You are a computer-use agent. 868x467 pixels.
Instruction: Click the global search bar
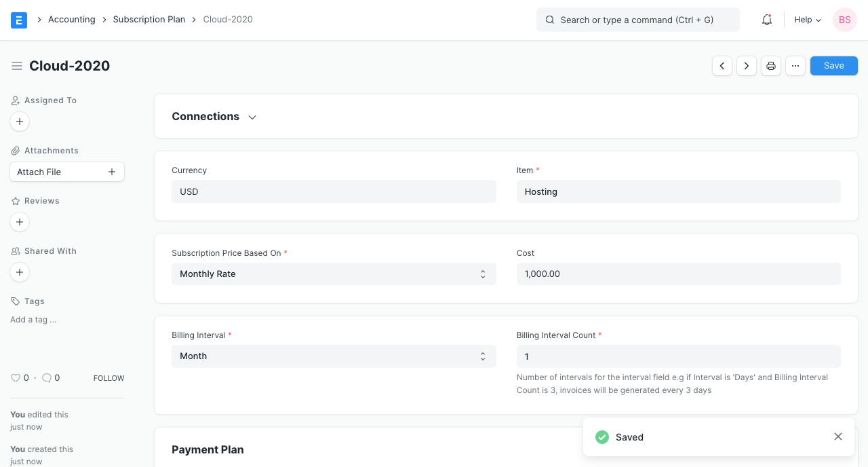[x=637, y=20]
